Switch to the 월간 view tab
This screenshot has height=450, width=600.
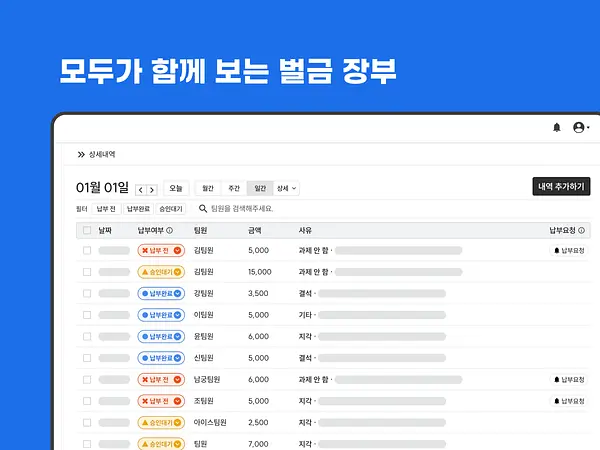tap(208, 188)
